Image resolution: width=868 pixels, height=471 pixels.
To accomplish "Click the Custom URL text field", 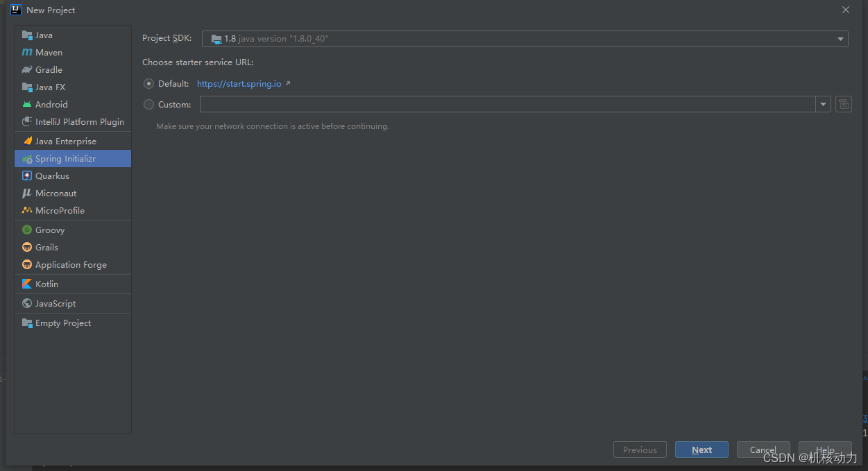I will tap(508, 105).
